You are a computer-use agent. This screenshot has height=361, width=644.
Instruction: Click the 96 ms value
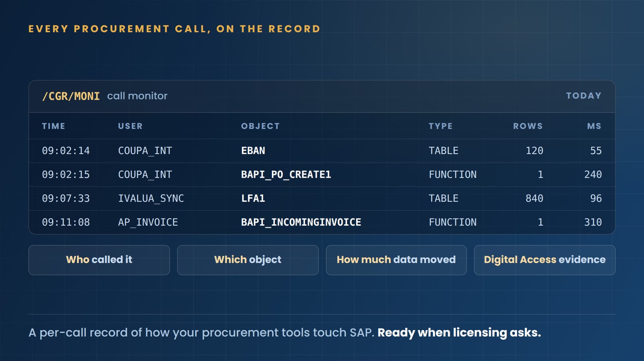click(x=596, y=198)
